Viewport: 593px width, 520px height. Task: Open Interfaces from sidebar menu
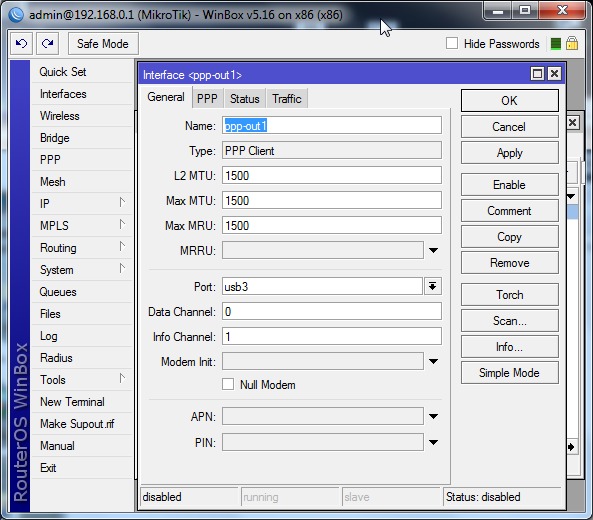click(x=82, y=94)
